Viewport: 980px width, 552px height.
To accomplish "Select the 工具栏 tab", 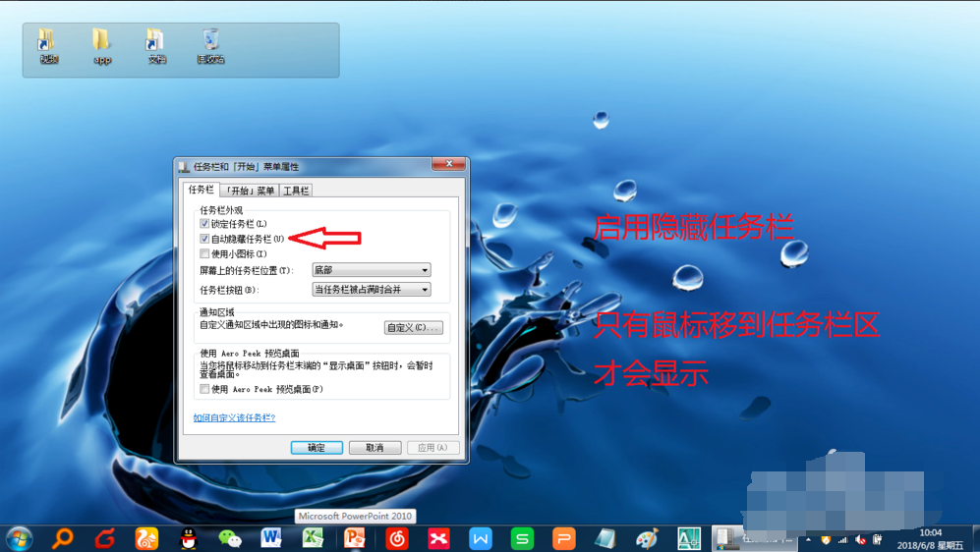I will (296, 191).
